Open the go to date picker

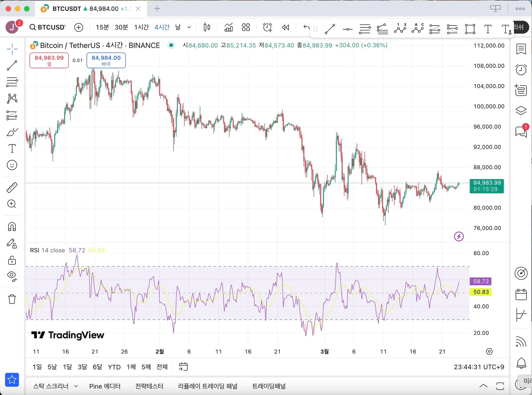[x=183, y=366]
